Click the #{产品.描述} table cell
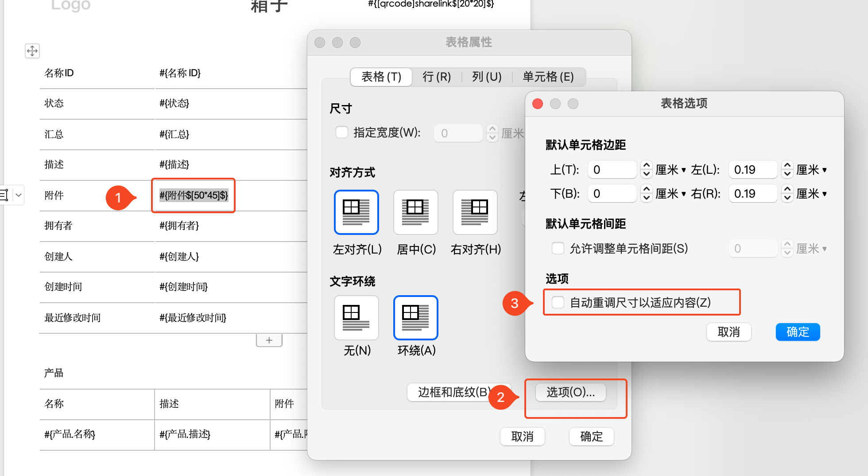 pyautogui.click(x=185, y=434)
